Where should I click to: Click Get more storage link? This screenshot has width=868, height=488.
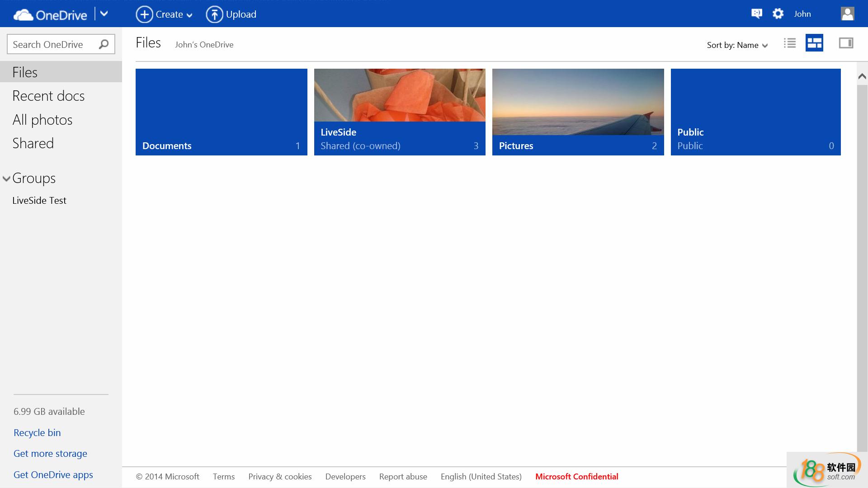(50, 454)
